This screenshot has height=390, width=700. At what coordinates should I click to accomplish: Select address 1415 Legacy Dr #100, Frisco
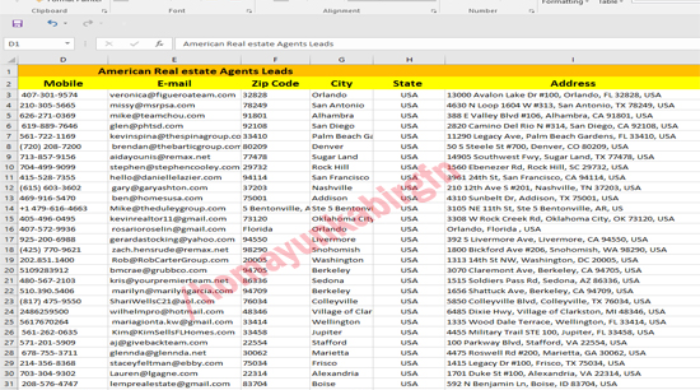572,363
